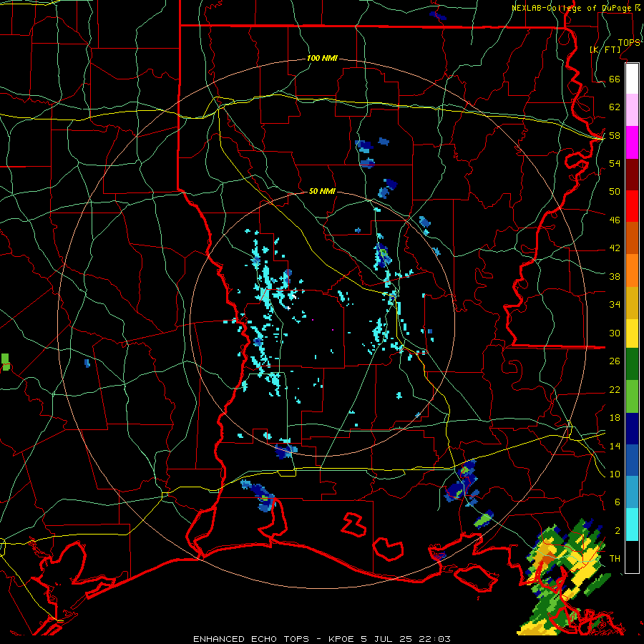Click the "34" scale label
The image size is (644, 644).
[615, 304]
